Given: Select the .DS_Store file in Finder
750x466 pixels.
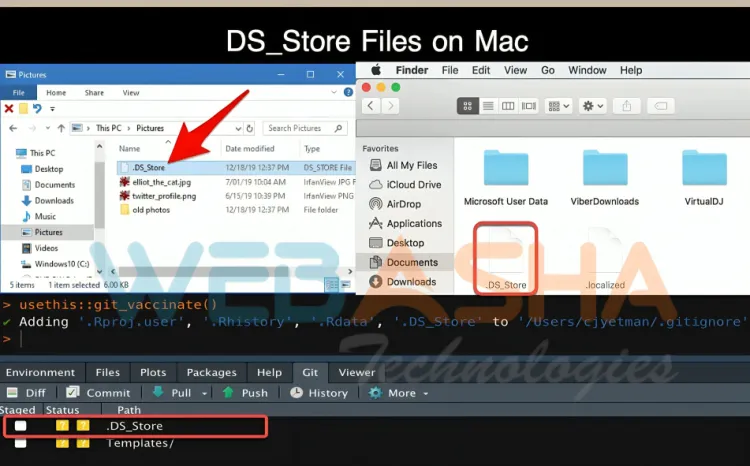Looking at the screenshot, I should point(506,258).
